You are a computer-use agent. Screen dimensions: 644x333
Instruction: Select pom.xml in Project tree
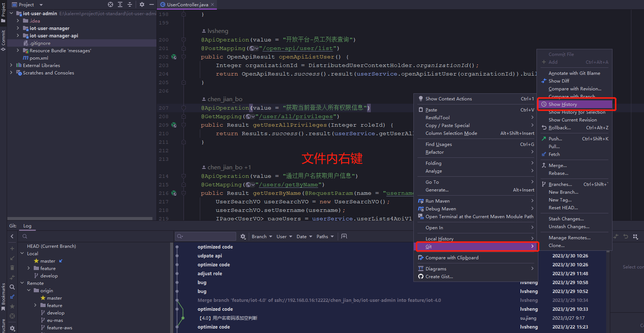(39, 58)
